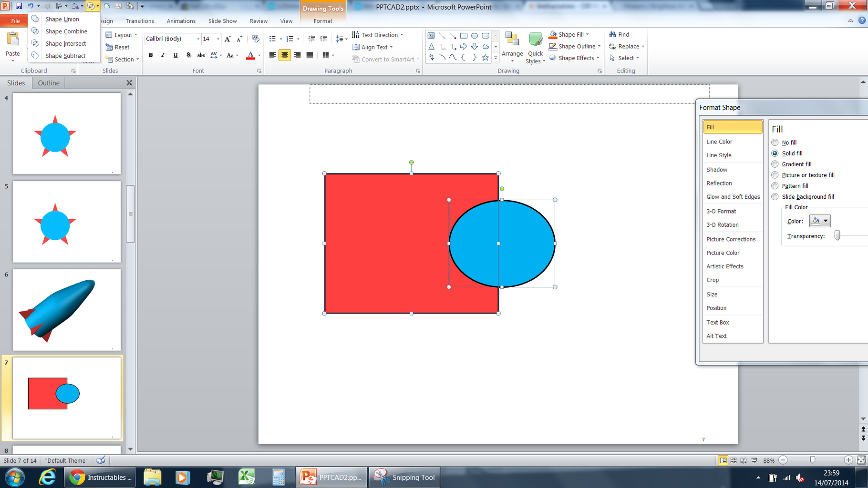Choose No fill option
Image resolution: width=868 pixels, height=488 pixels.
click(775, 142)
